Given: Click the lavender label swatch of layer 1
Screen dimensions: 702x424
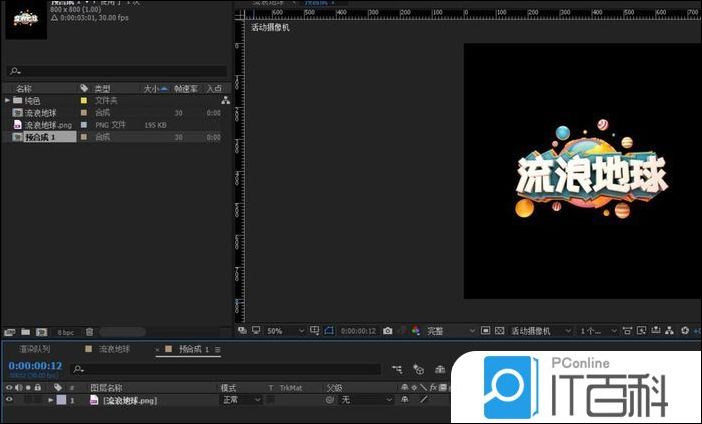Looking at the screenshot, I should click(x=61, y=400).
